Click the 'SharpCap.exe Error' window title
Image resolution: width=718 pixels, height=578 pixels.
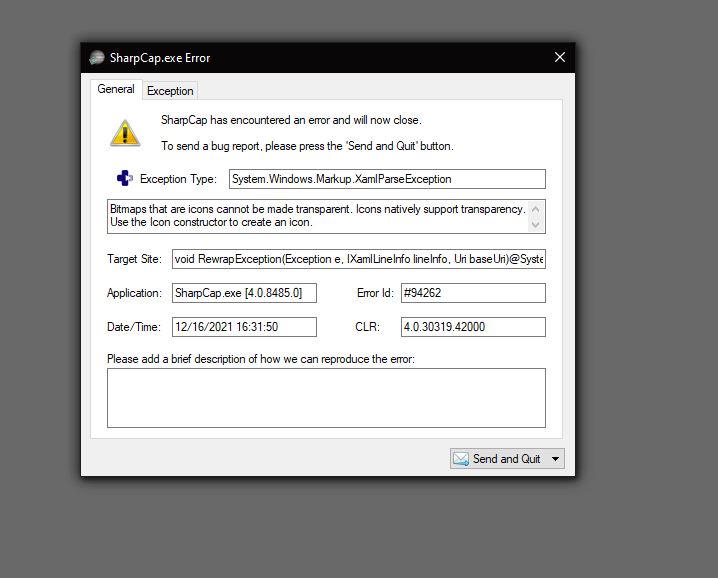160,58
